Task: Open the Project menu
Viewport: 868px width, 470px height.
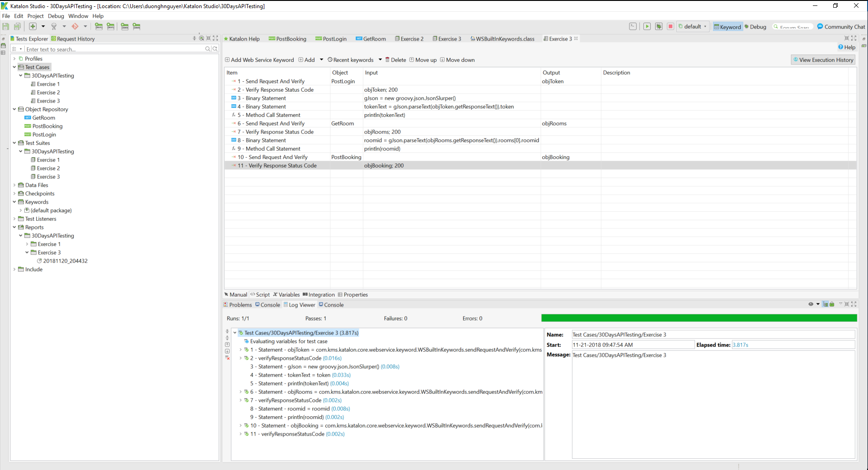Action: [x=36, y=16]
